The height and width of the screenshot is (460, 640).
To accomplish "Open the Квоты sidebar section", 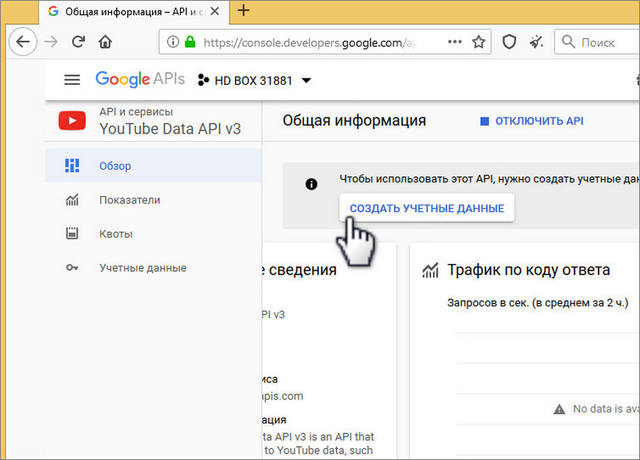I will click(x=153, y=234).
